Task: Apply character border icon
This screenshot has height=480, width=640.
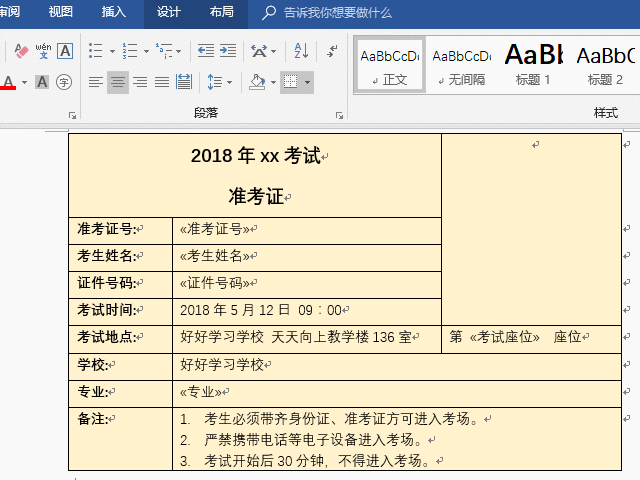Action: (65, 51)
